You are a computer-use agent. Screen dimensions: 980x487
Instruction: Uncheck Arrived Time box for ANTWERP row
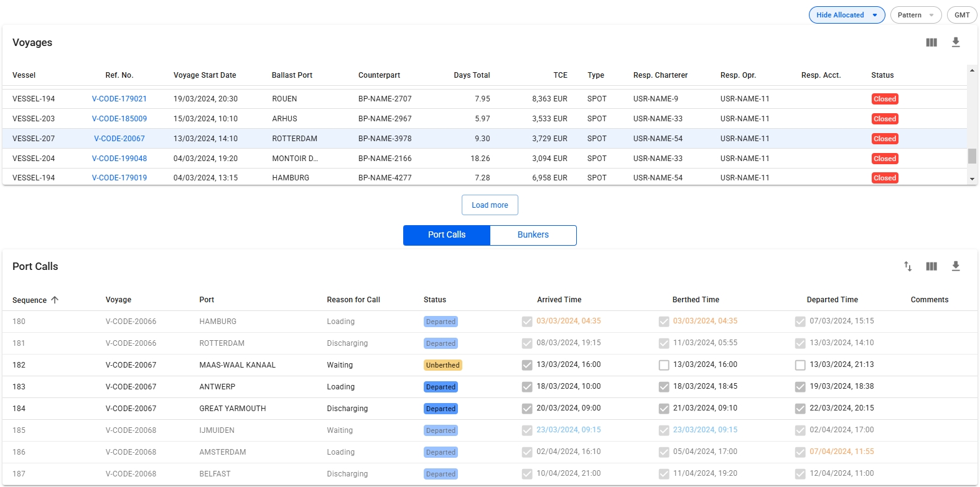(x=527, y=387)
